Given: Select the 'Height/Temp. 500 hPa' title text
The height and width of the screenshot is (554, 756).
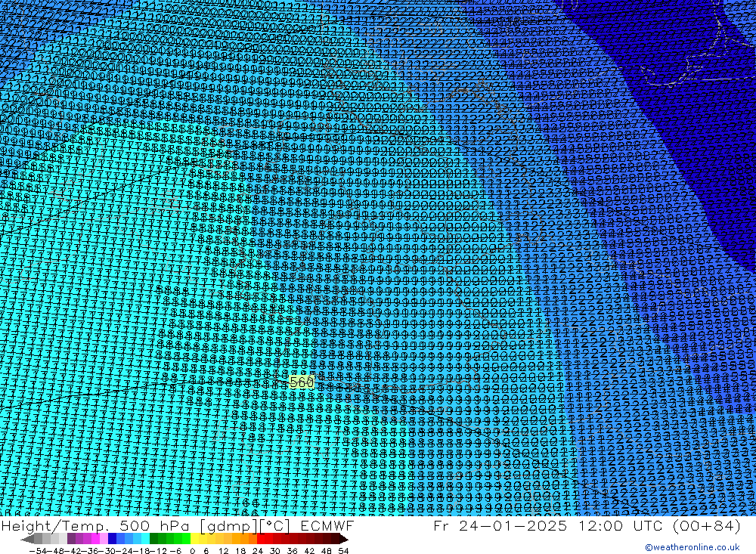Looking at the screenshot, I should click(97, 526).
